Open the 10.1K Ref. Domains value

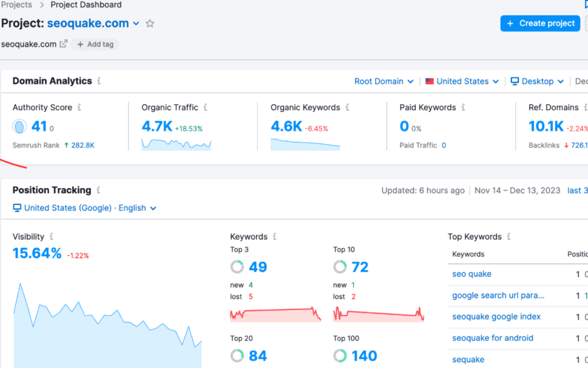tap(546, 126)
